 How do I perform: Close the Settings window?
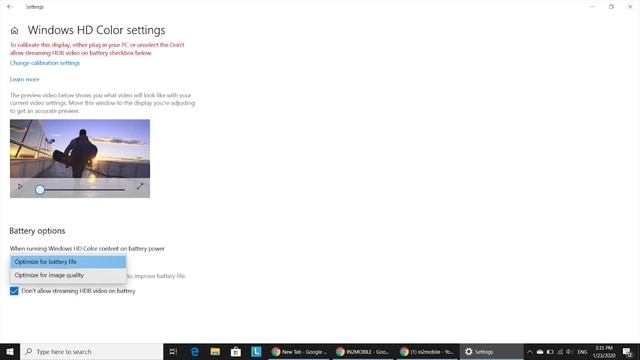630,7
